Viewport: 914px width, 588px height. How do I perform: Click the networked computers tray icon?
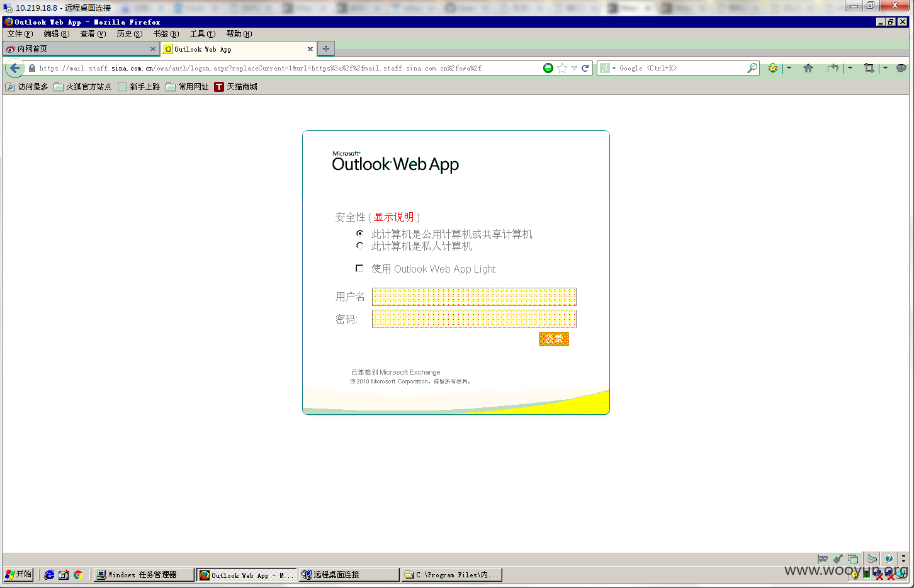[902, 574]
